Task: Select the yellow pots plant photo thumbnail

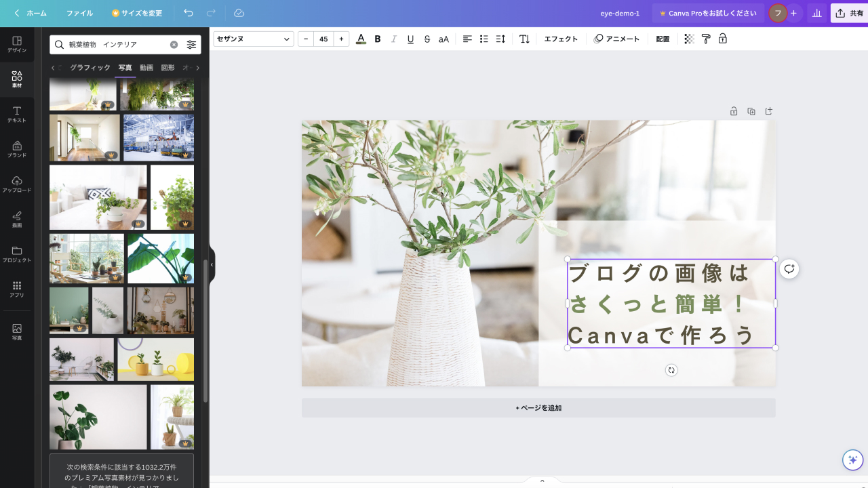Action: [156, 360]
